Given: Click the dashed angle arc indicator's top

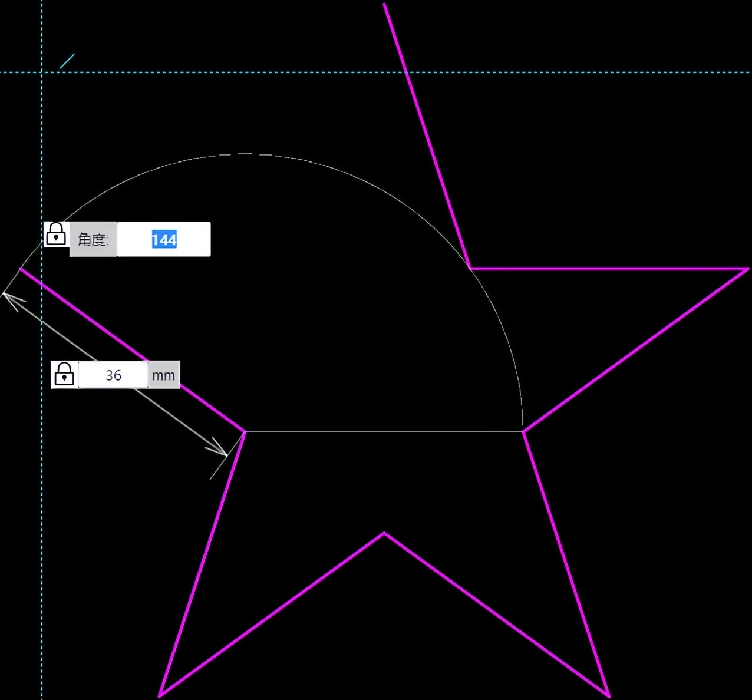Looking at the screenshot, I should click(245, 154).
